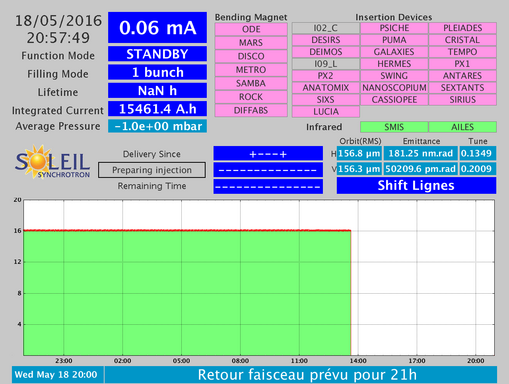Select the DESIRS insertion device

pyautogui.click(x=326, y=40)
